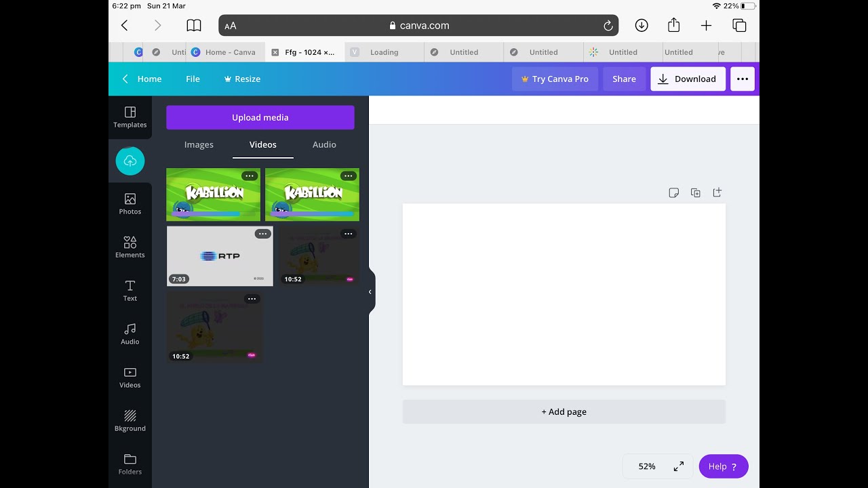Enter fullscreen presentation mode
Viewport: 868px width, 488px height.
coord(678,466)
